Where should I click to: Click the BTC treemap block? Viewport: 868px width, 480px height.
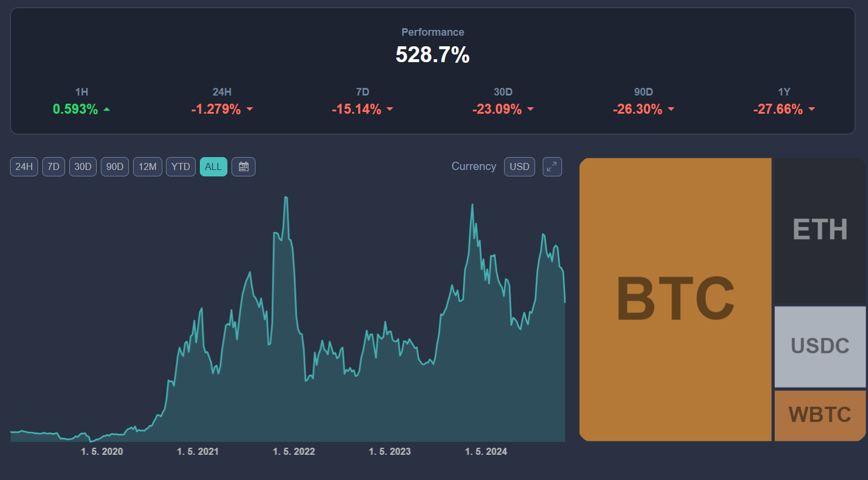pyautogui.click(x=675, y=299)
